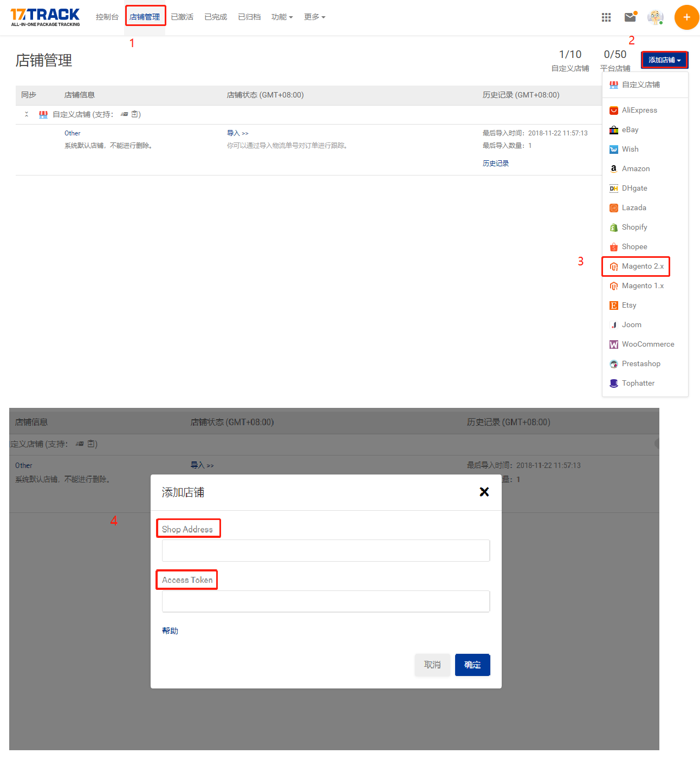Switch to 已完成 tab
This screenshot has height=767, width=700.
coord(216,17)
